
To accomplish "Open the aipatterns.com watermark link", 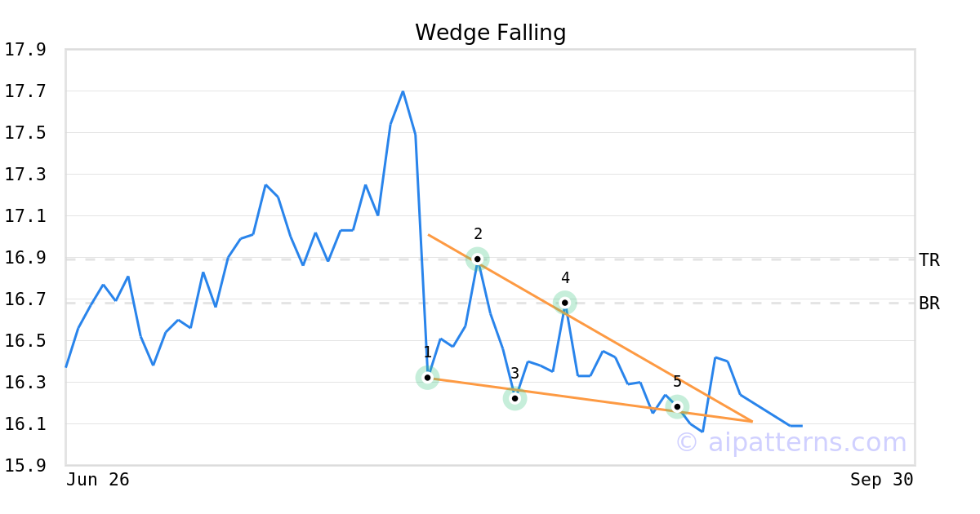I will coord(791,442).
